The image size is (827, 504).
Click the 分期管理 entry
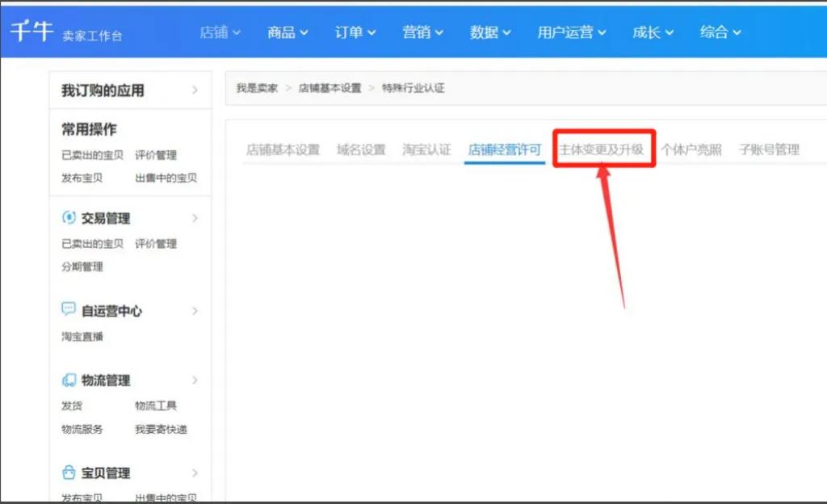(81, 267)
